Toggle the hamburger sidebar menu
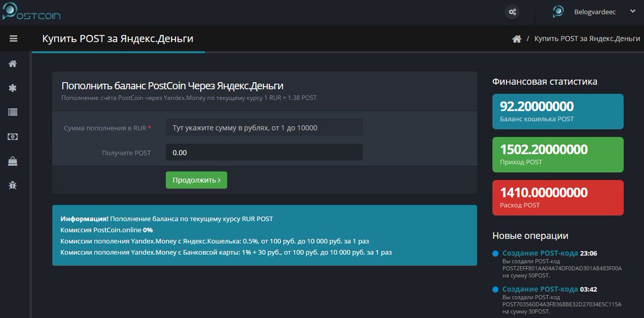The image size is (644, 318). [x=13, y=39]
